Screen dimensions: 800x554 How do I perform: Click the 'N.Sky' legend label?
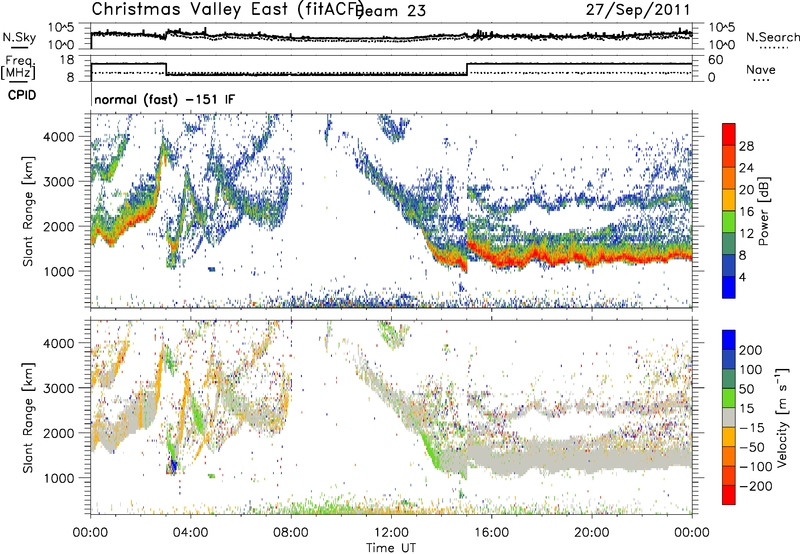click(x=19, y=38)
